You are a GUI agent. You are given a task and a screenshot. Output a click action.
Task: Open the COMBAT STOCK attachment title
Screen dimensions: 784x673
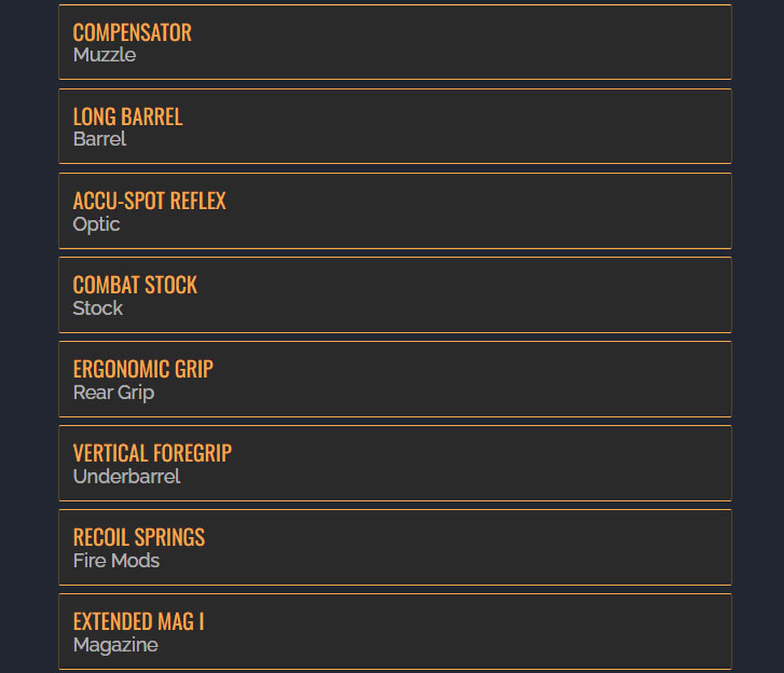point(135,285)
